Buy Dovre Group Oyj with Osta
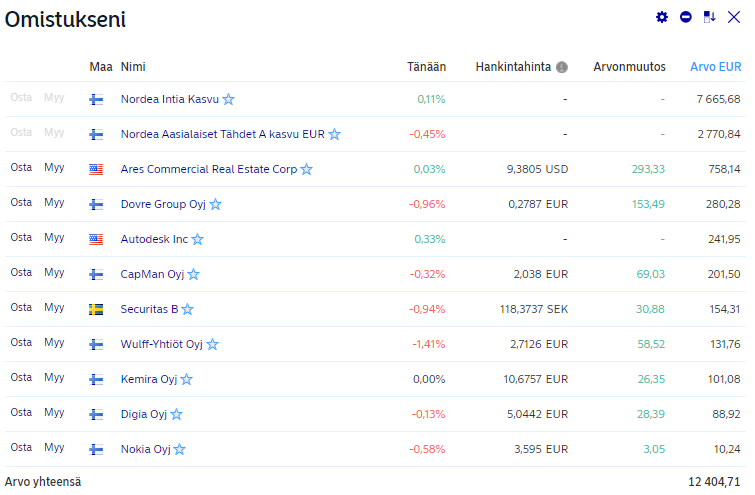Viewport: 755px width, 495px height. [21, 203]
